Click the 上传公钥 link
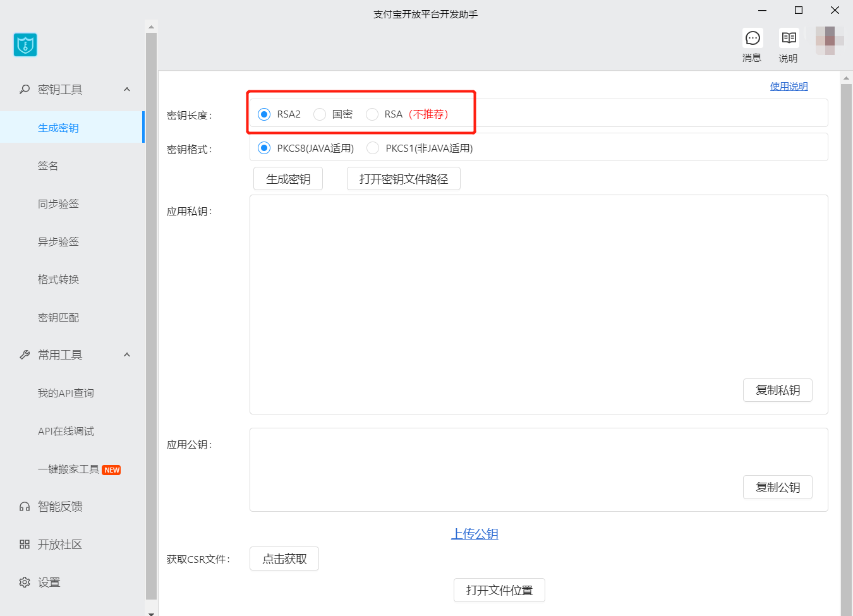 click(475, 534)
